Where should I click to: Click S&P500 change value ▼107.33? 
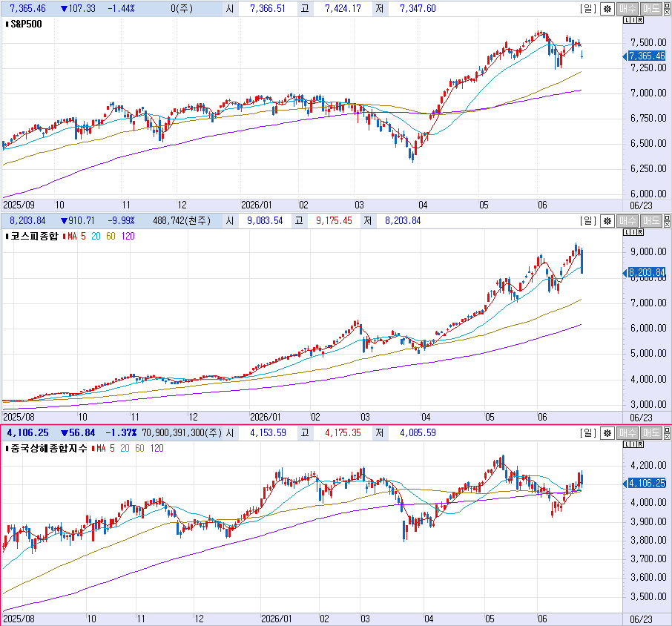pos(78,9)
